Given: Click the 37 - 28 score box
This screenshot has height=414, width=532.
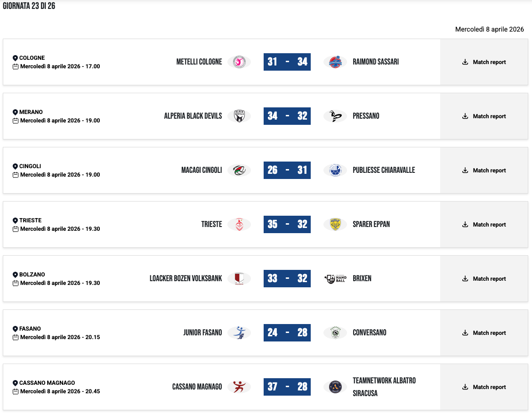Looking at the screenshot, I should pyautogui.click(x=287, y=387).
